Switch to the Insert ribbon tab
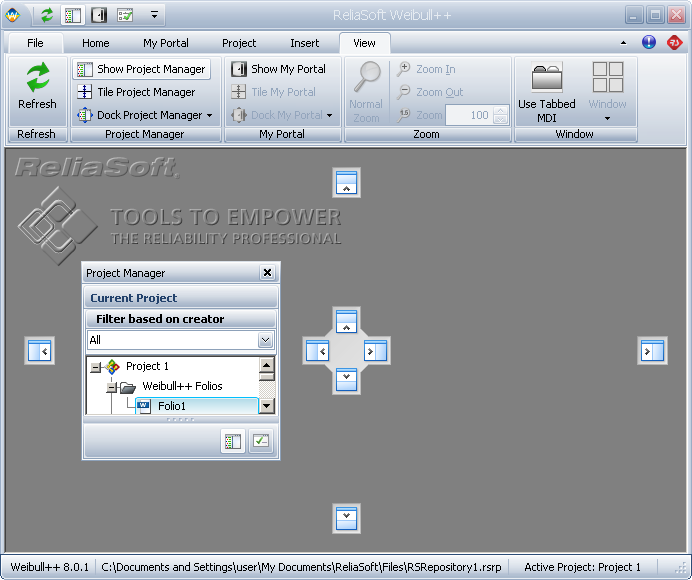The height and width of the screenshot is (580, 692). [305, 43]
